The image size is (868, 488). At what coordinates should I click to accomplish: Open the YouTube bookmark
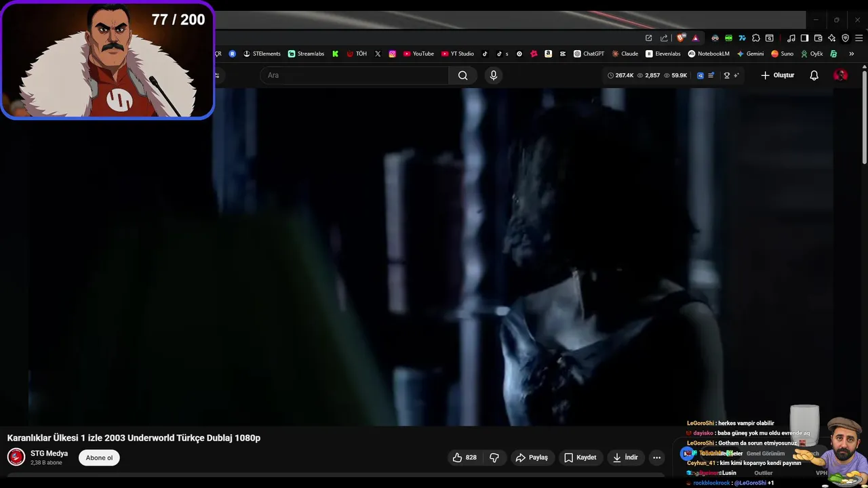pos(418,54)
